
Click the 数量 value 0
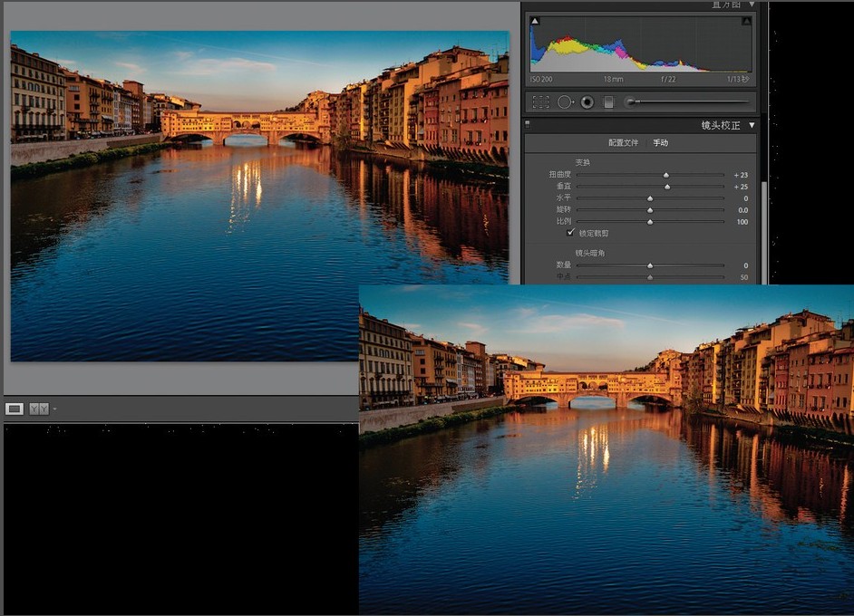pyautogui.click(x=745, y=265)
